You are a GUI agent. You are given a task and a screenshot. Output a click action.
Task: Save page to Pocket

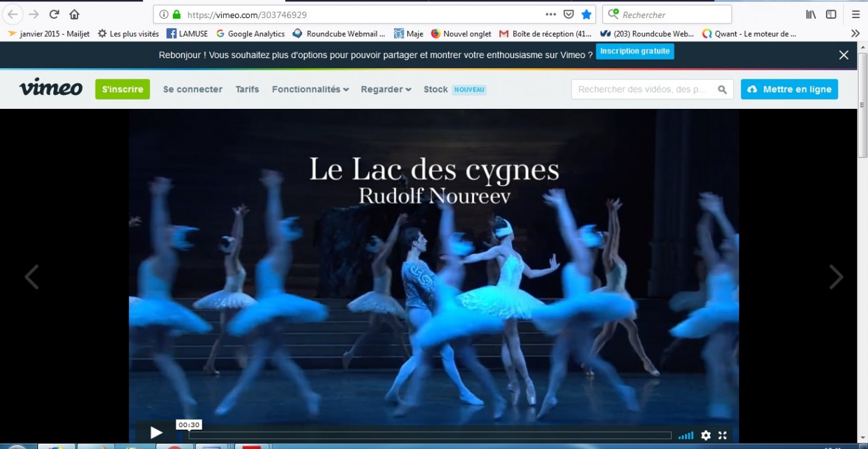click(x=568, y=14)
